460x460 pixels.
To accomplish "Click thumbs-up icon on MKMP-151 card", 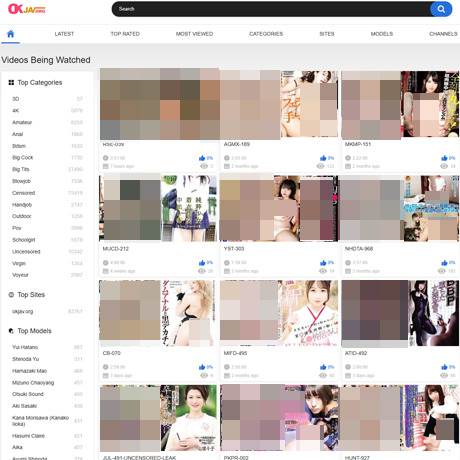I will click(x=444, y=158).
